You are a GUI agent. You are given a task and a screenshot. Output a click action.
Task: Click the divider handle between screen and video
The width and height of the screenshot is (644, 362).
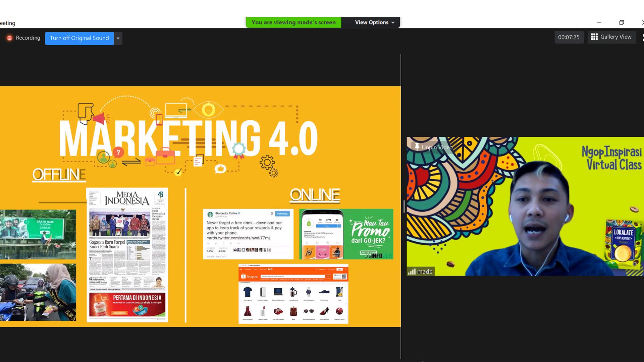[404, 206]
